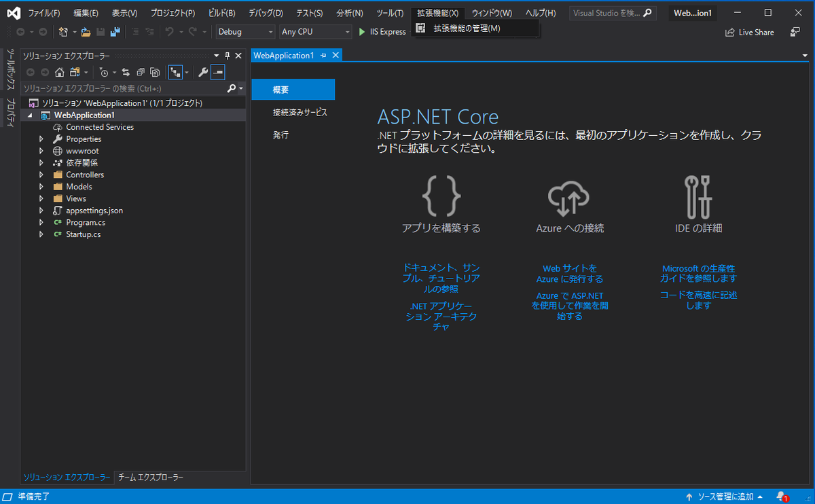This screenshot has height=504, width=815.
Task: Click Sync with Active Document in Solution Explorer
Action: [x=126, y=73]
